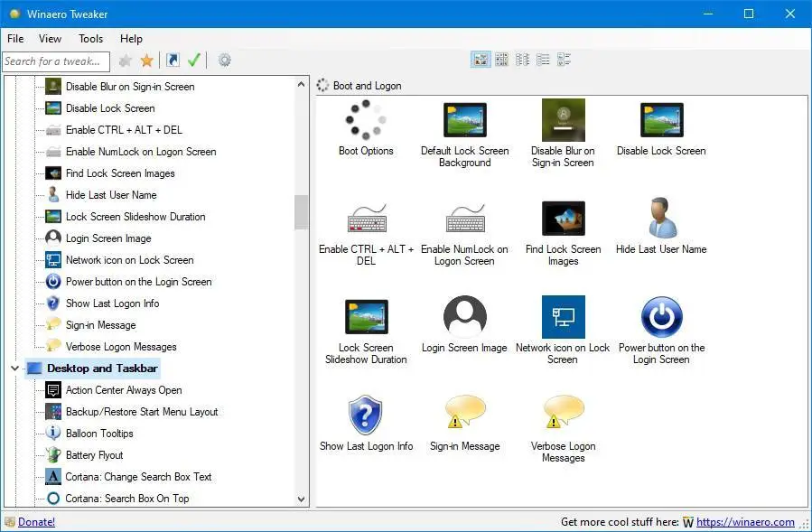Click the shortcut arrow toolbar icon

(173, 61)
